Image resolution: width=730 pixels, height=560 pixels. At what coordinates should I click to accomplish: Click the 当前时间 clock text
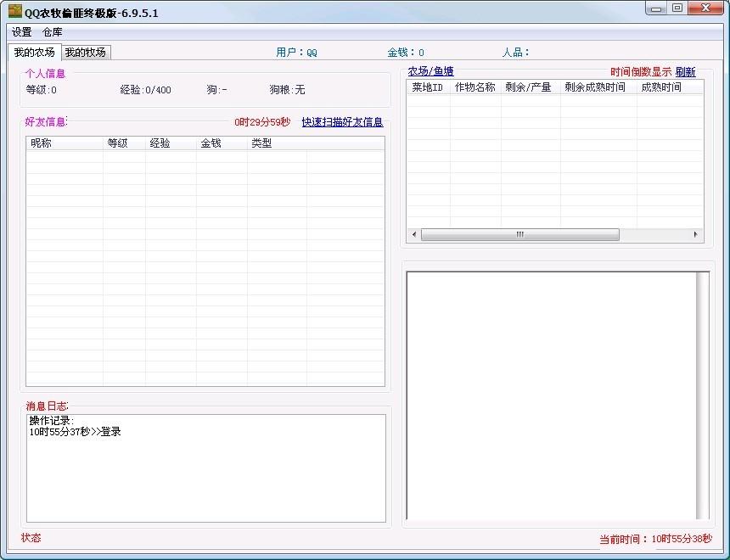click(x=655, y=539)
